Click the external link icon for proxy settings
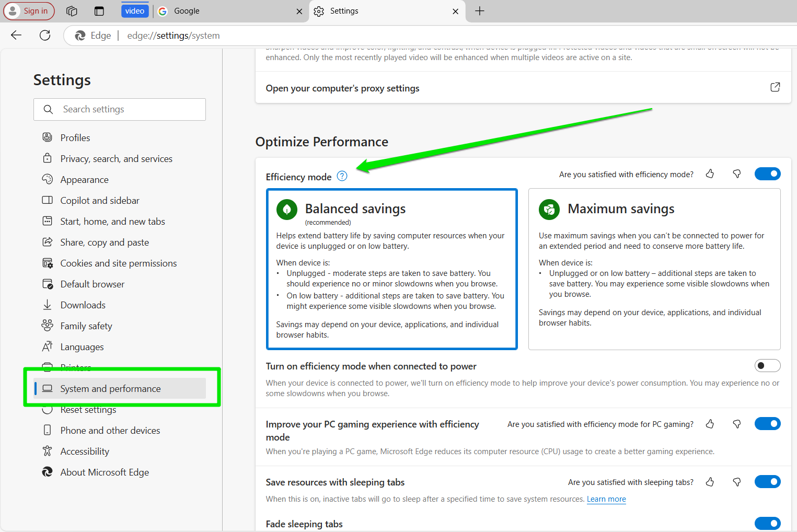This screenshot has height=532, width=797. (x=775, y=87)
